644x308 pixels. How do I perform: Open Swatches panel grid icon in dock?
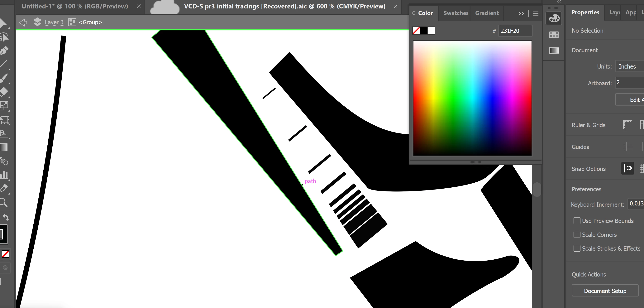click(x=554, y=35)
